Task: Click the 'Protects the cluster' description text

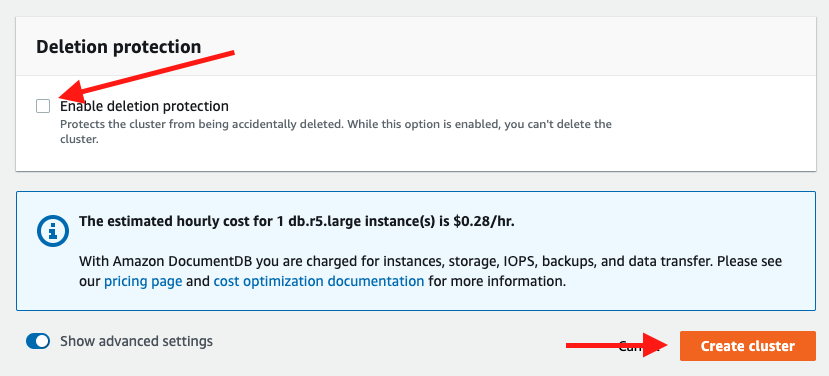Action: click(x=336, y=133)
